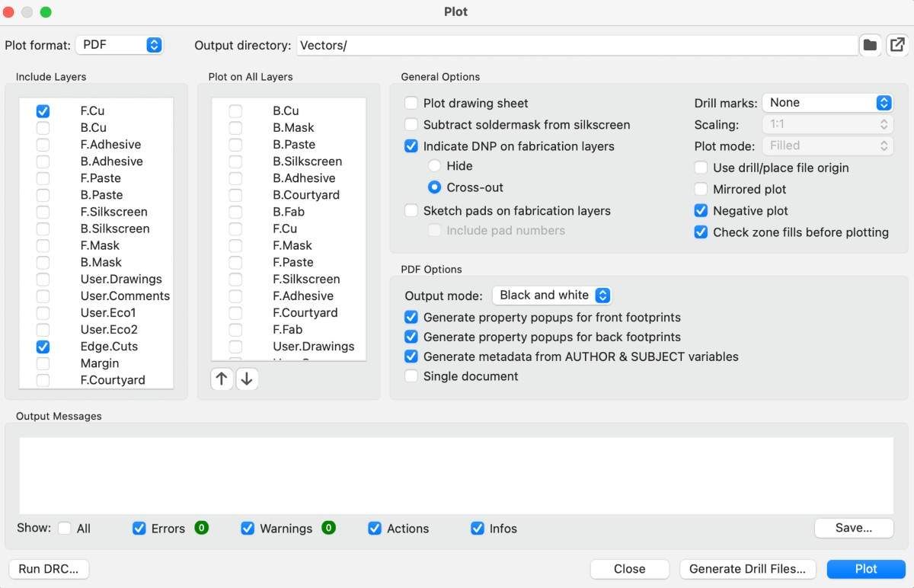The width and height of the screenshot is (914, 588).
Task: Click the Errors count badge
Action: point(201,527)
